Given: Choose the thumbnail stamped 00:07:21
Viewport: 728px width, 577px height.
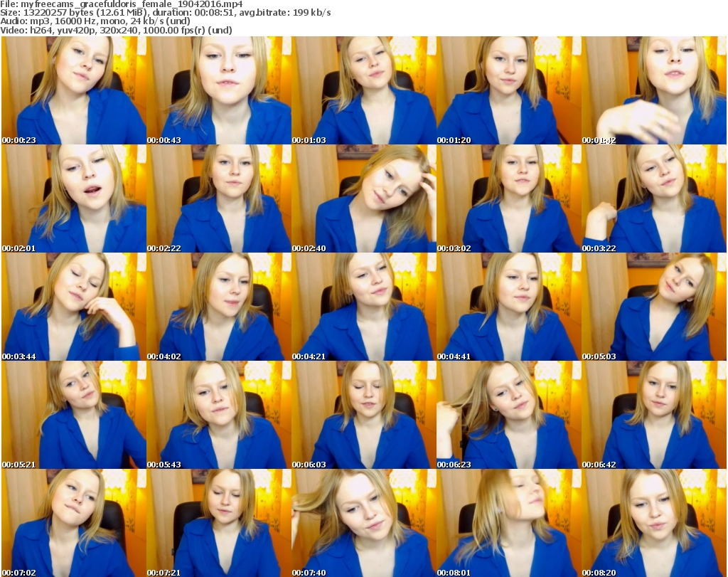Looking at the screenshot, I should pyautogui.click(x=219, y=523).
